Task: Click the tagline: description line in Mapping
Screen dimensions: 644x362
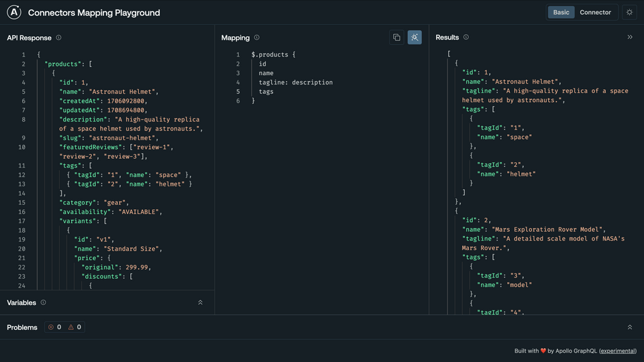Action: (295, 82)
